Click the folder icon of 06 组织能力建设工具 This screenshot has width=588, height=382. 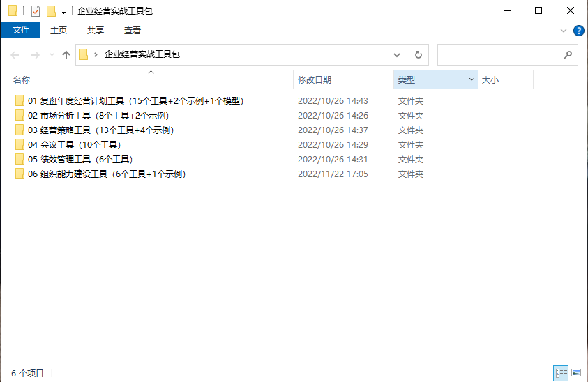coord(20,174)
